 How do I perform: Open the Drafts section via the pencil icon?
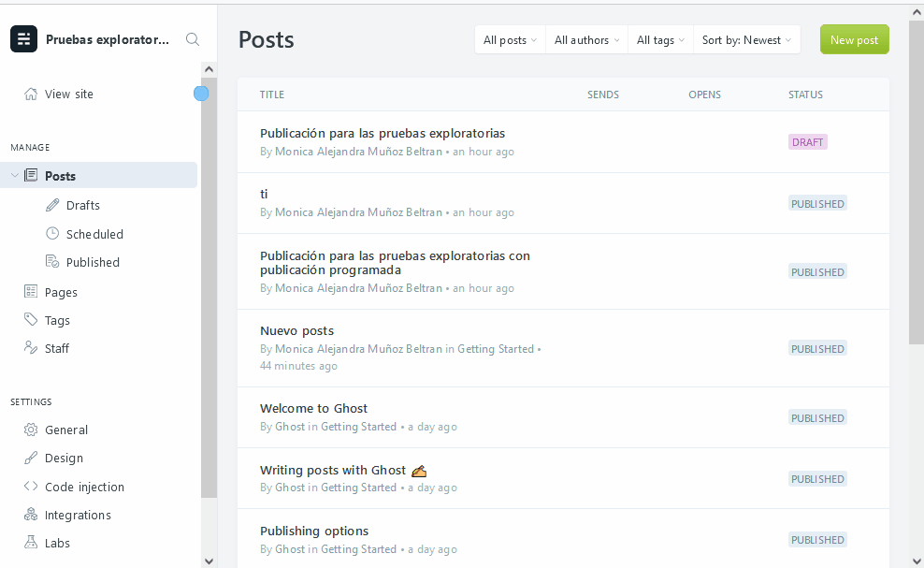click(53, 205)
